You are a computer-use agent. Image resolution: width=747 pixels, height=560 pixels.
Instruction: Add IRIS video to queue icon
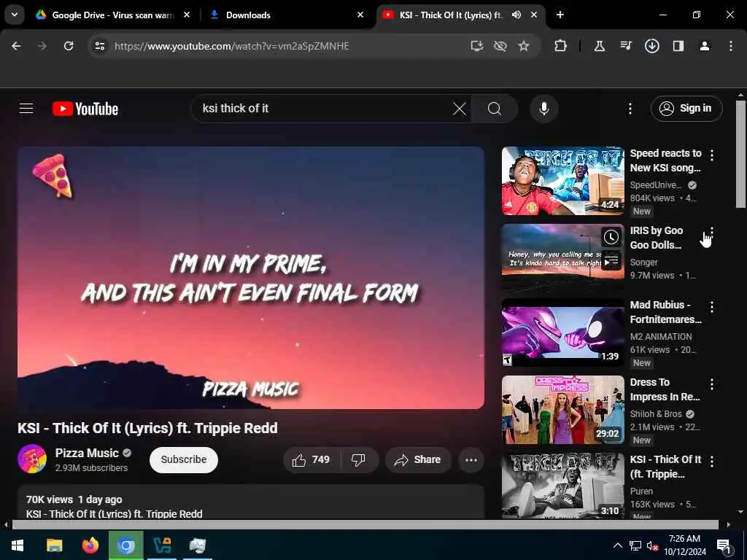611,260
